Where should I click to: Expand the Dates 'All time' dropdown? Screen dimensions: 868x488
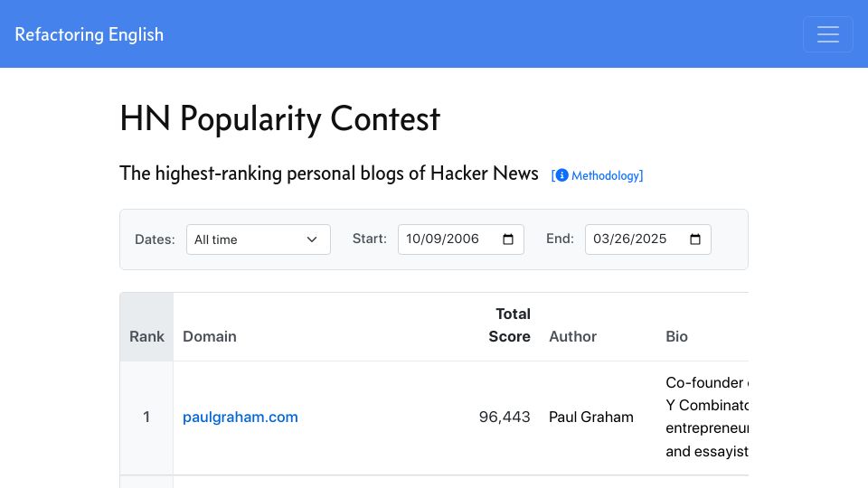(259, 239)
